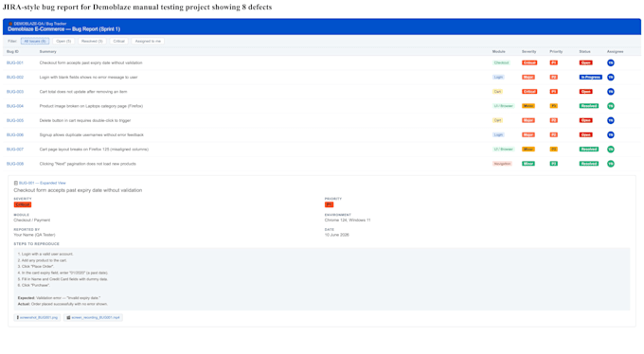This screenshot has width=644, height=354.
Task: Open the screenshot_BUG001.png attachment
Action: (37, 317)
